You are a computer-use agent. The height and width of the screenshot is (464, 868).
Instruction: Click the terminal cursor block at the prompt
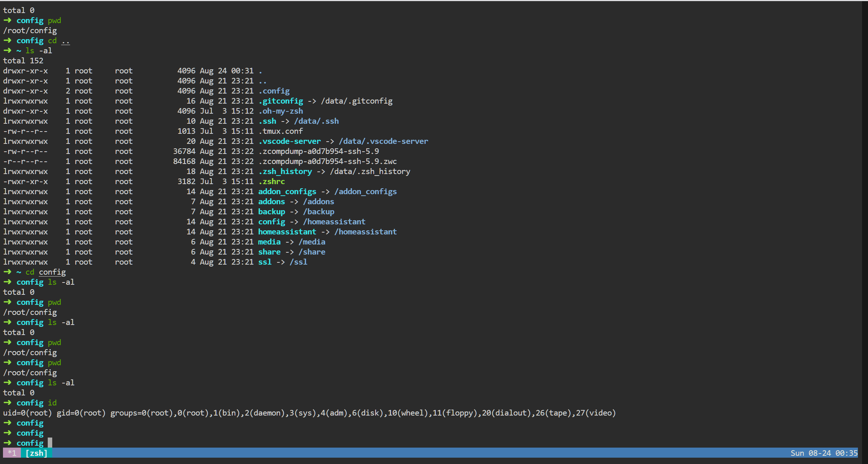50,443
